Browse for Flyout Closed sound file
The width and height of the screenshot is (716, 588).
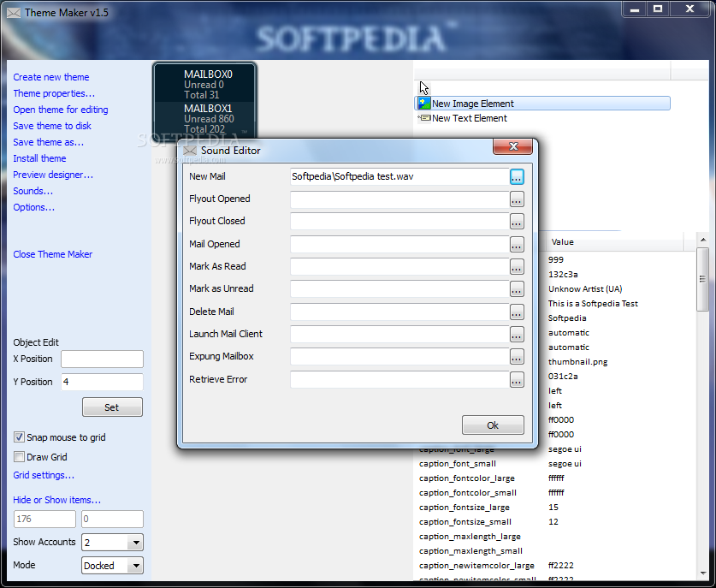click(517, 222)
